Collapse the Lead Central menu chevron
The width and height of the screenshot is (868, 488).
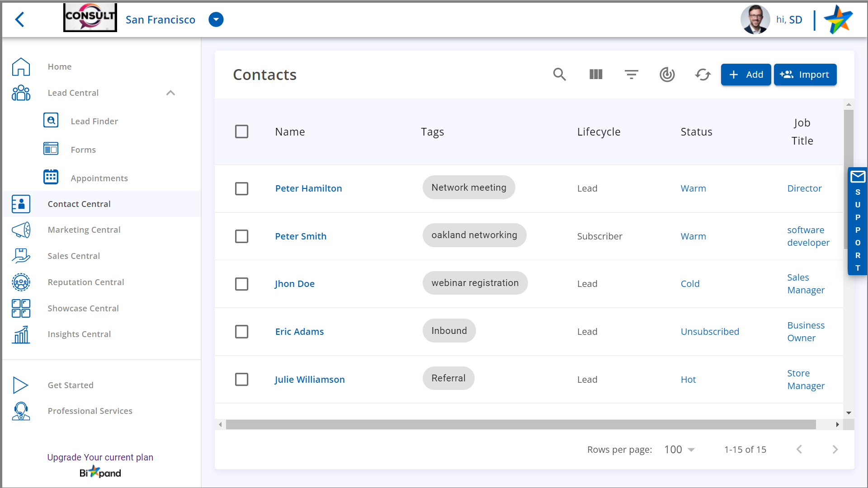(170, 93)
